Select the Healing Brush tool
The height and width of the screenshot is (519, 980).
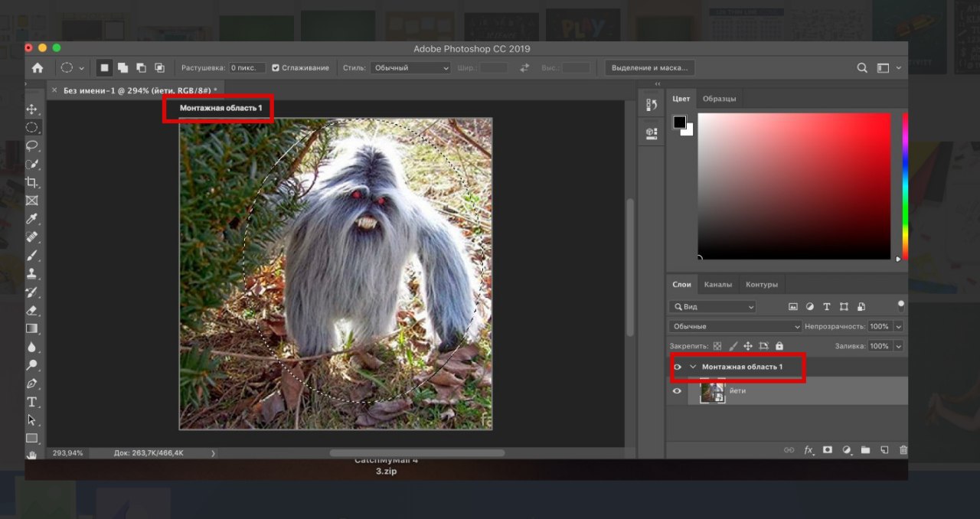(x=31, y=237)
